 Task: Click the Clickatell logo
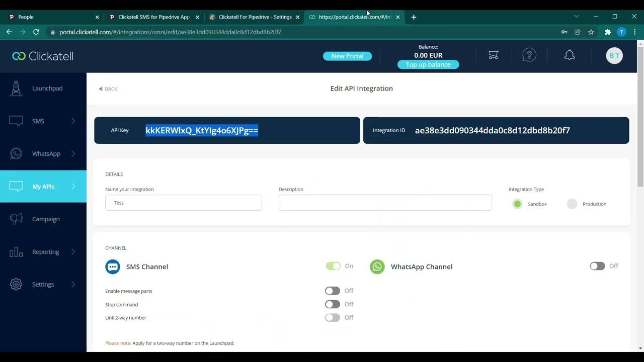(43, 56)
